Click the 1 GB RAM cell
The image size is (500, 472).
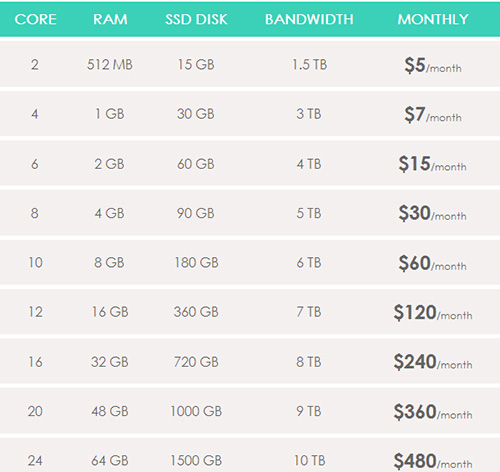pyautogui.click(x=110, y=114)
